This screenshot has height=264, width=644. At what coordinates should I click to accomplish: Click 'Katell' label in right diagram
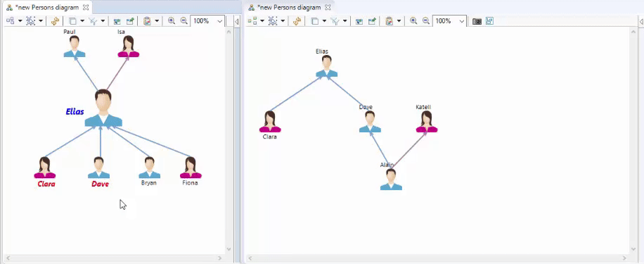[x=423, y=107]
